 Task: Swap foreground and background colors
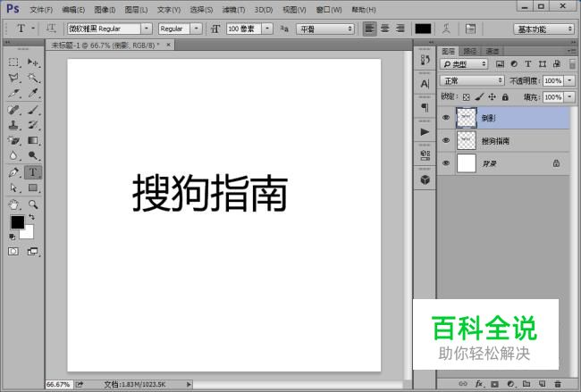click(x=31, y=217)
